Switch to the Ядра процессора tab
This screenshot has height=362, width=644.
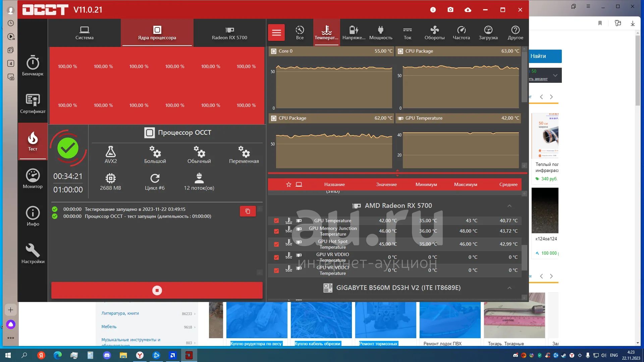click(x=157, y=33)
